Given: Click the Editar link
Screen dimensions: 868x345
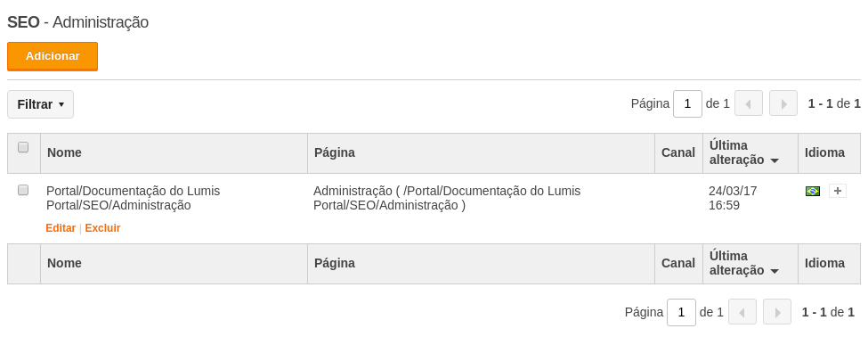Looking at the screenshot, I should [61, 228].
